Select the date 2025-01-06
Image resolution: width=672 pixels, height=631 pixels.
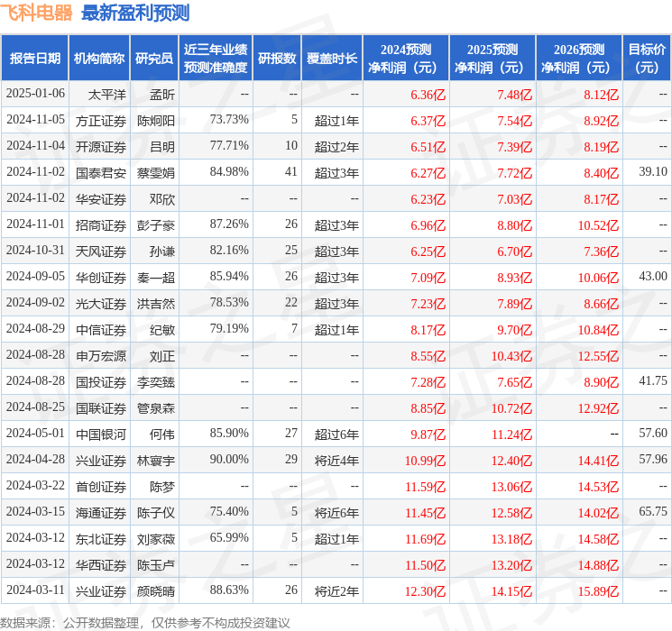point(35,94)
